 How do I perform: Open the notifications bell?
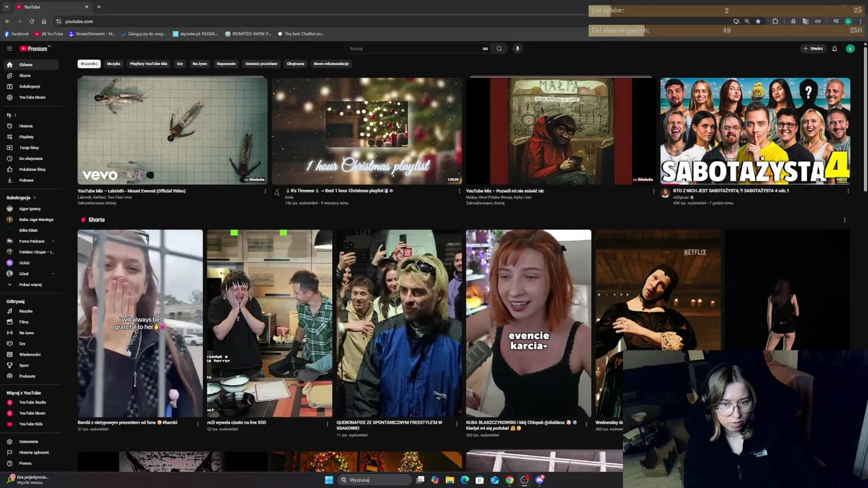pyautogui.click(x=835, y=49)
